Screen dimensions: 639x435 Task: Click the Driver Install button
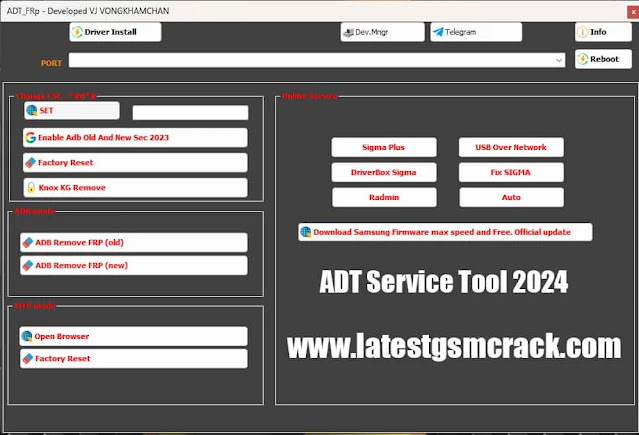pos(115,32)
